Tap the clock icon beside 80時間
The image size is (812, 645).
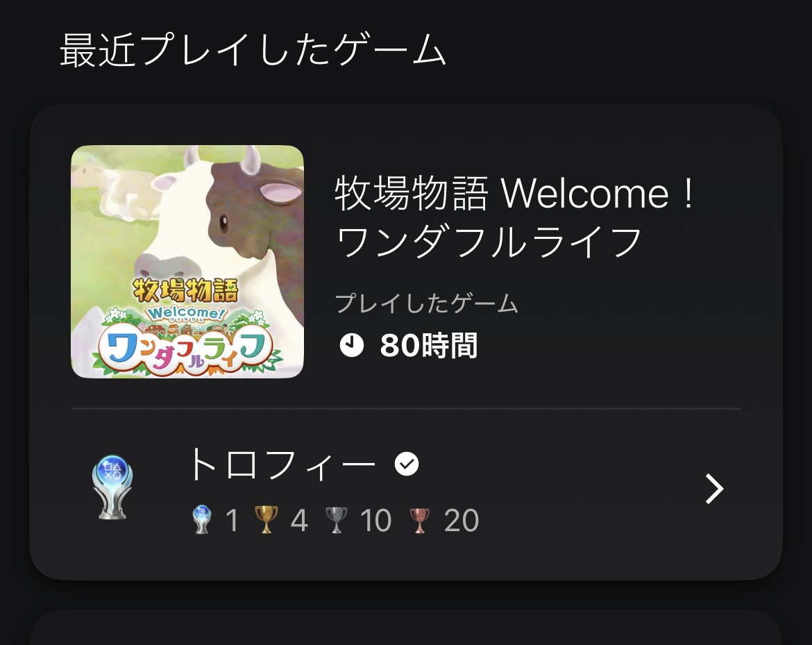pos(352,345)
